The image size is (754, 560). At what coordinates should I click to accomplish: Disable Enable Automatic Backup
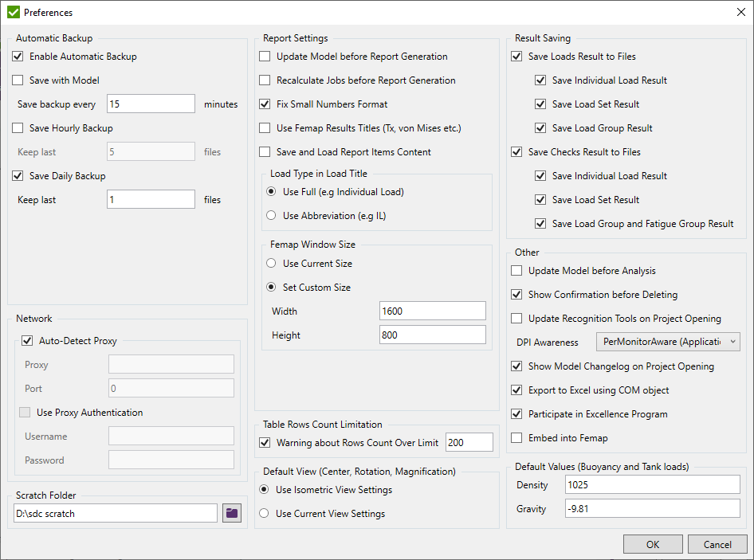point(18,57)
